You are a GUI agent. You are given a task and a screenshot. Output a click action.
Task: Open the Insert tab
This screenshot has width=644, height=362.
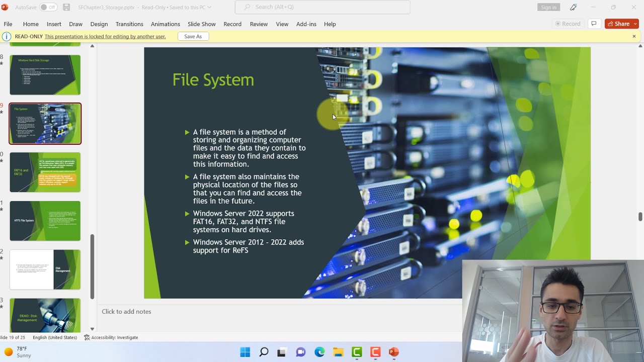pyautogui.click(x=54, y=24)
